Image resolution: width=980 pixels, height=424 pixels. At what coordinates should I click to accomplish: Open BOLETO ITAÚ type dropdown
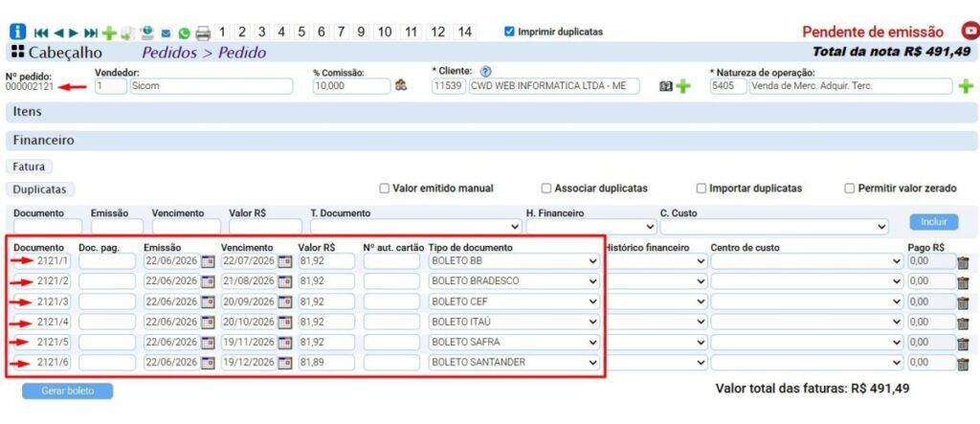(514, 322)
